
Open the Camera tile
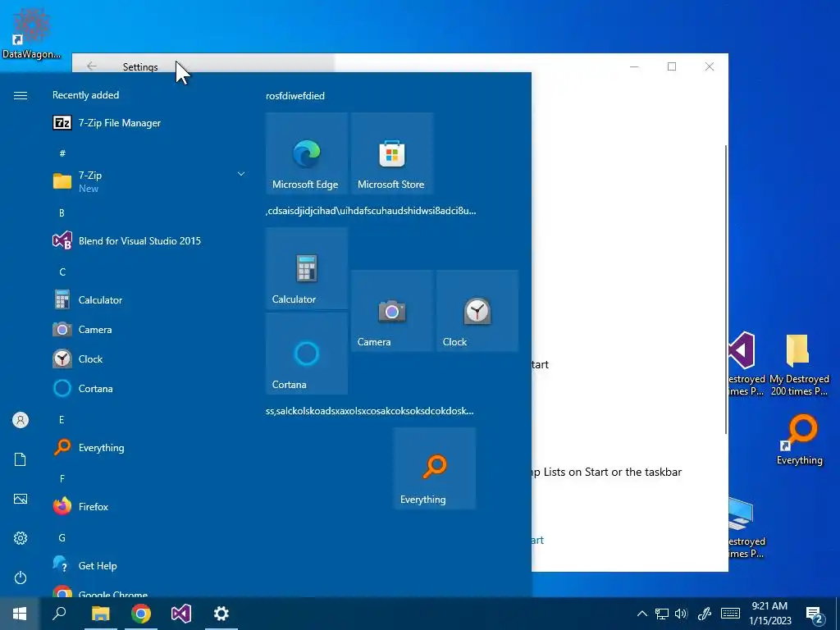pyautogui.click(x=391, y=311)
